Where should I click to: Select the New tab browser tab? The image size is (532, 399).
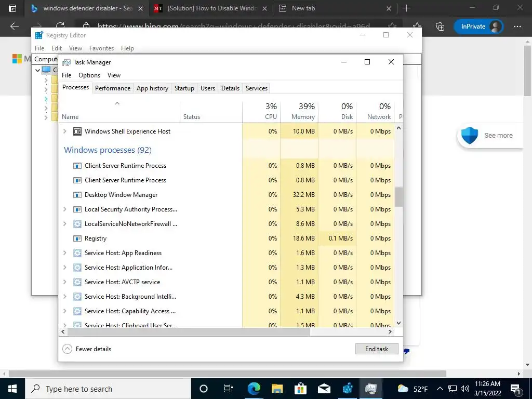pyautogui.click(x=335, y=8)
